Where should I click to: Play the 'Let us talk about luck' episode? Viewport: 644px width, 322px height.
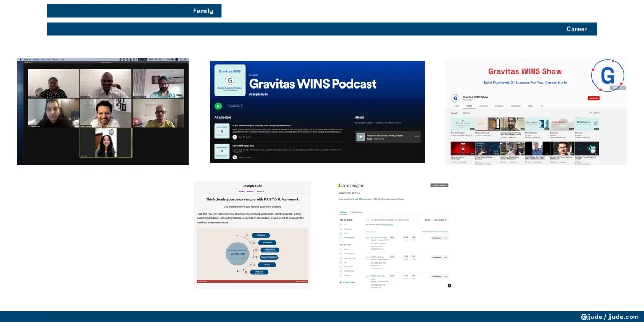coord(235,157)
